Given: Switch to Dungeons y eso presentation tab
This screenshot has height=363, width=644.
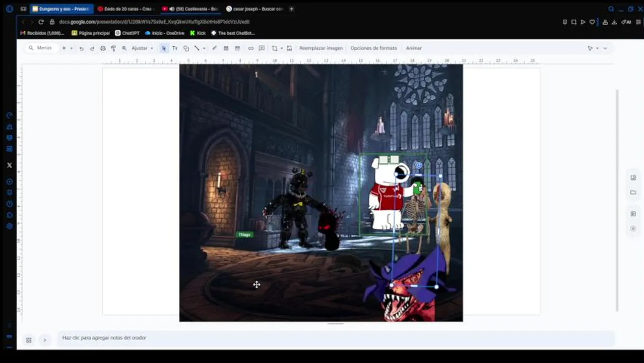Looking at the screenshot, I should pos(61,9).
